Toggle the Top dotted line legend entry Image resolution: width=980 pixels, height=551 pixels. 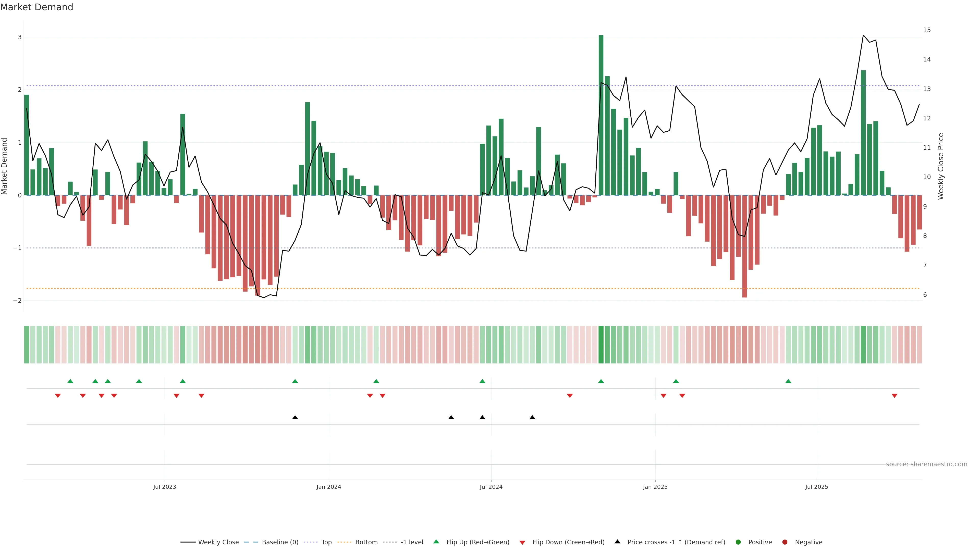[x=326, y=542]
